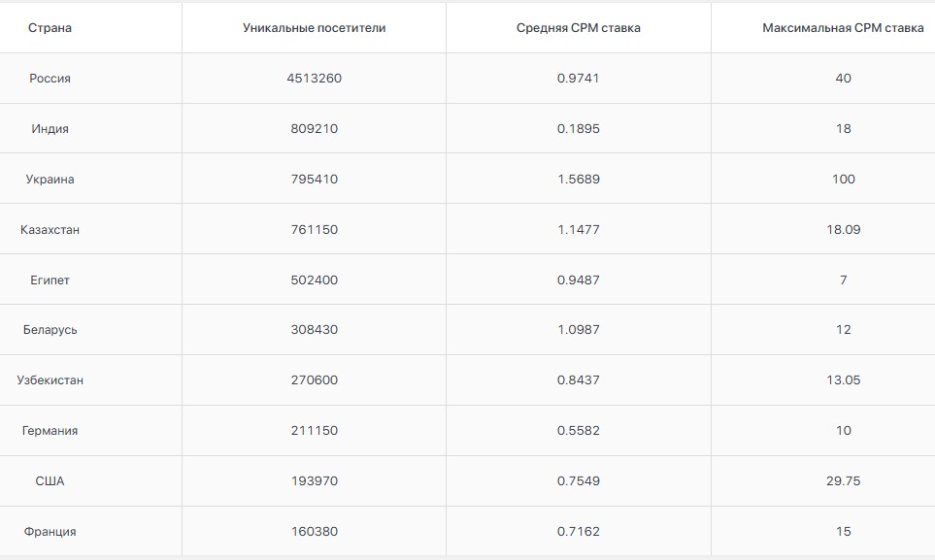Image resolution: width=935 pixels, height=560 pixels.
Task: Click the Германия row label
Action: 50,431
